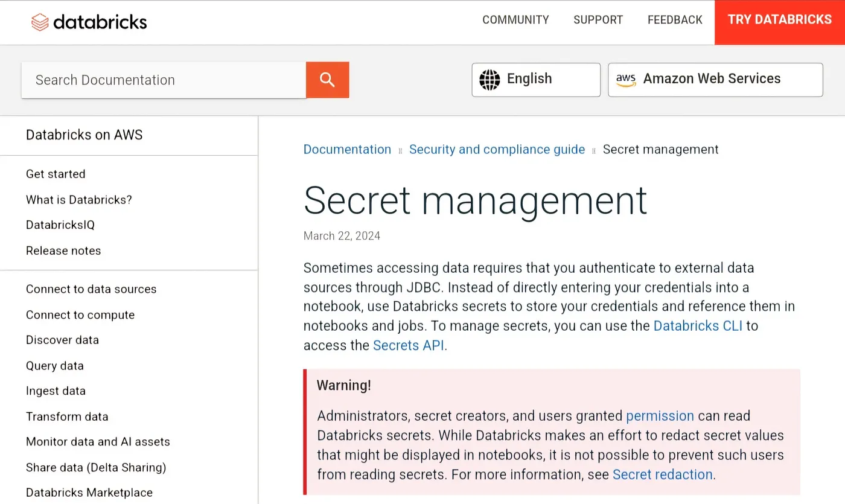Navigate to Documentation via breadcrumb

click(x=347, y=149)
